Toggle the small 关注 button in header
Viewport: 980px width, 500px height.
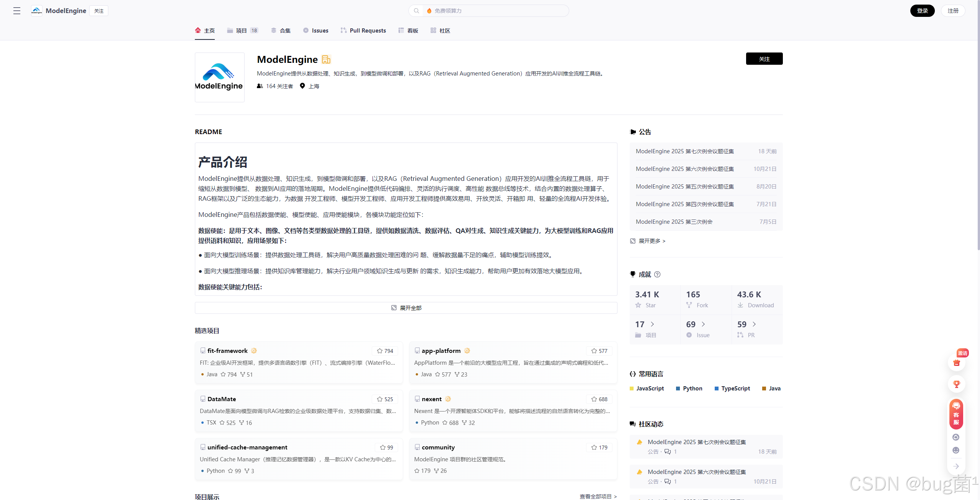99,11
